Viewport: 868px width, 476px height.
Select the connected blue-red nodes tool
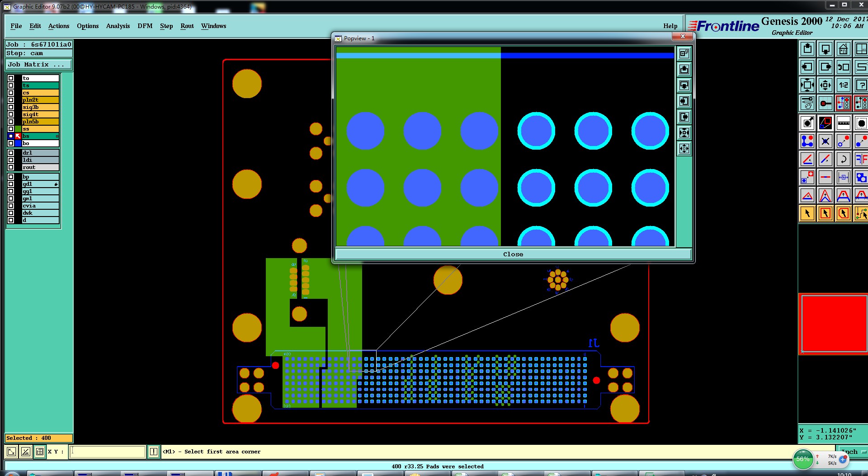pos(807,141)
